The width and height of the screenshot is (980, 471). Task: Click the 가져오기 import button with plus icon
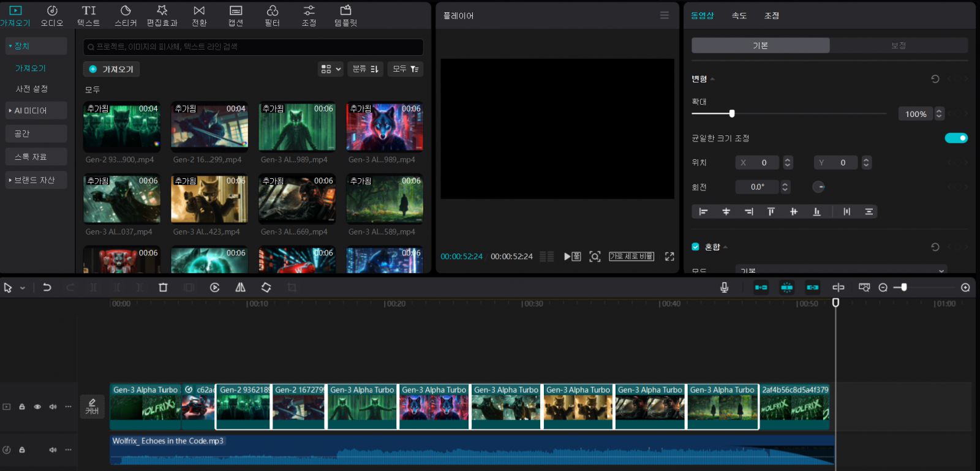(111, 69)
